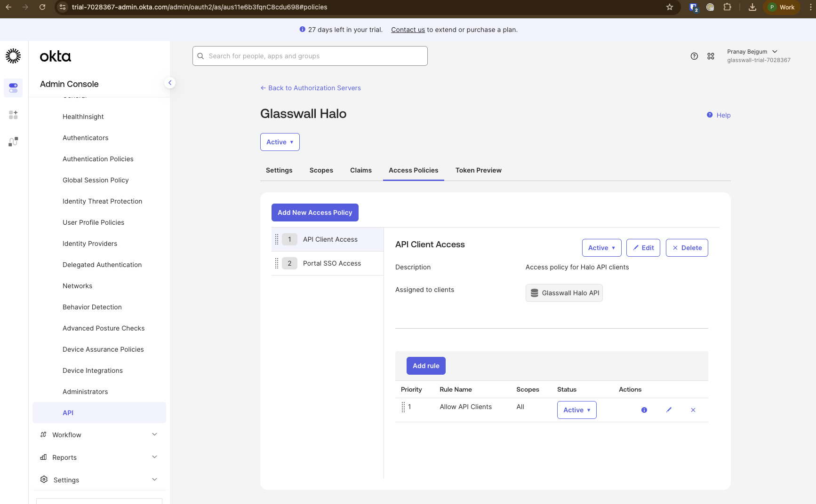Expand the Workflow section chevron

154,434
